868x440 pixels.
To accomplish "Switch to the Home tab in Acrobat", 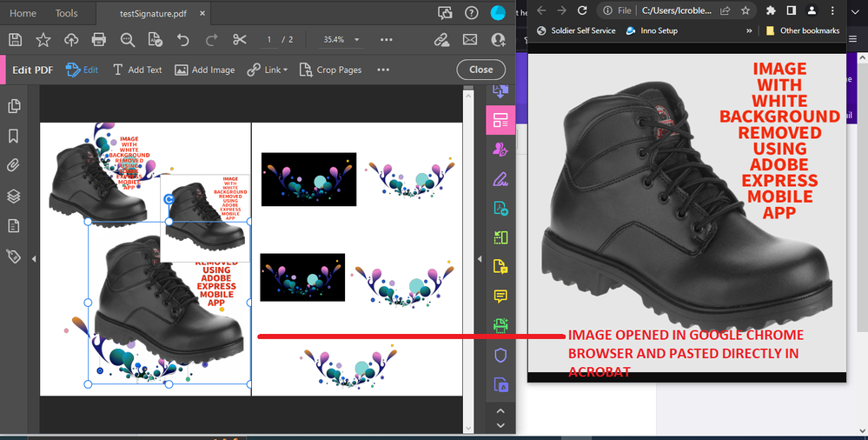I will pos(23,13).
